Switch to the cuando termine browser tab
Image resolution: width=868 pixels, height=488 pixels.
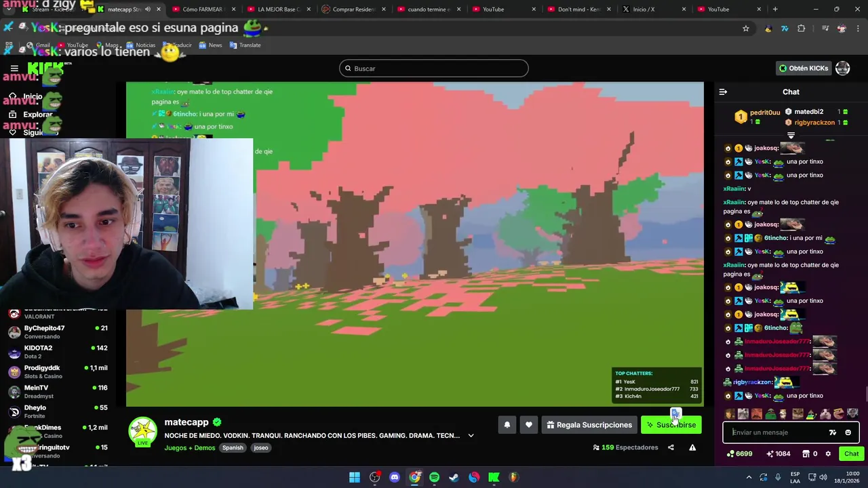click(429, 9)
